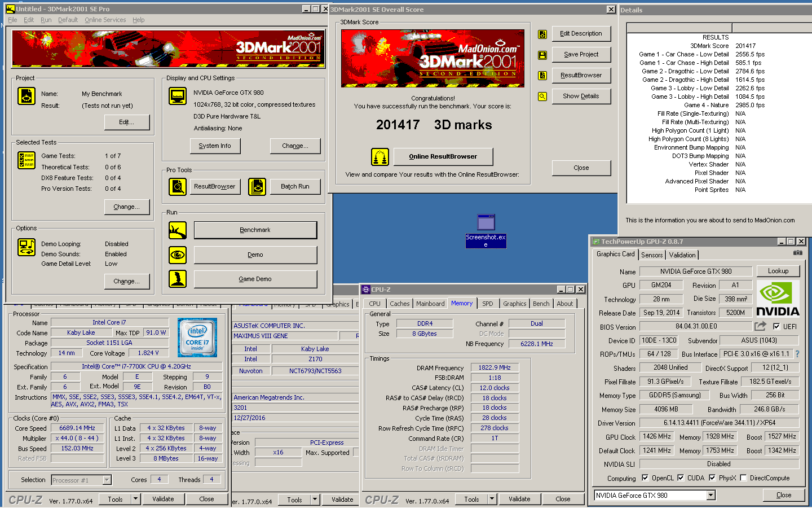The height and width of the screenshot is (508, 812).
Task: Click the Save Project floppy disk icon
Action: (x=542, y=55)
